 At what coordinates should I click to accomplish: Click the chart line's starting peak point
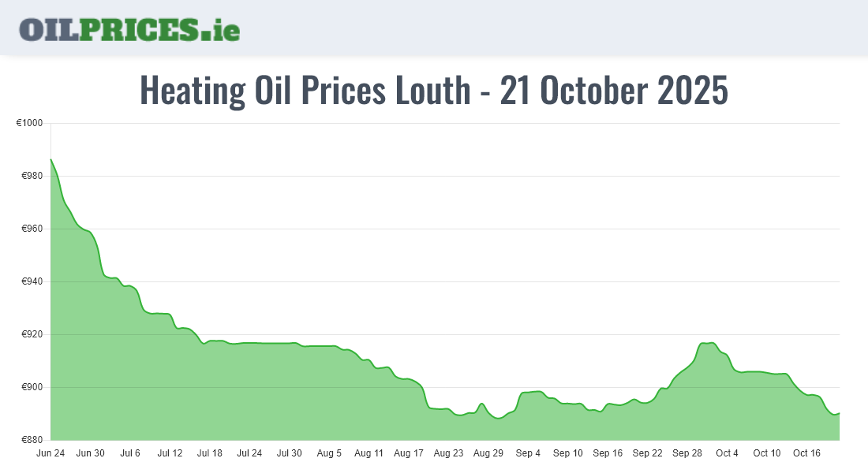(51, 159)
